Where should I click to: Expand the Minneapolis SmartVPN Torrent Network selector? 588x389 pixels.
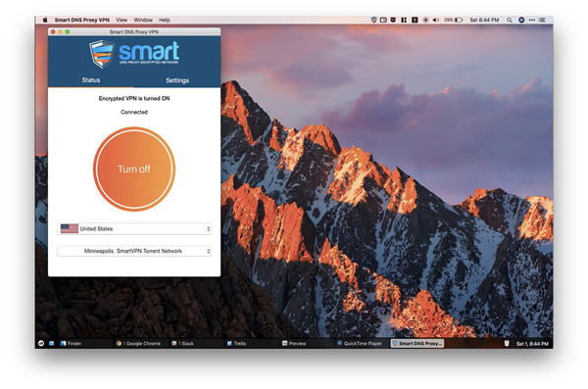pyautogui.click(x=134, y=251)
